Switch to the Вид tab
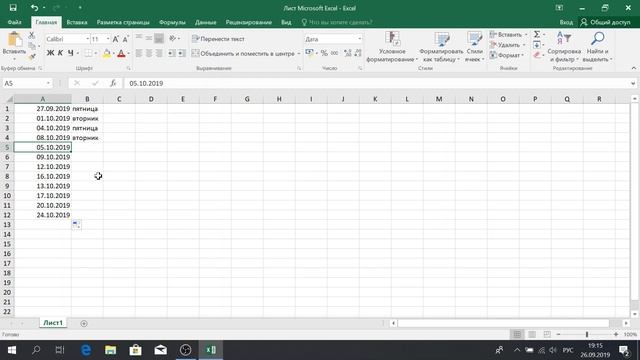 pos(286,22)
